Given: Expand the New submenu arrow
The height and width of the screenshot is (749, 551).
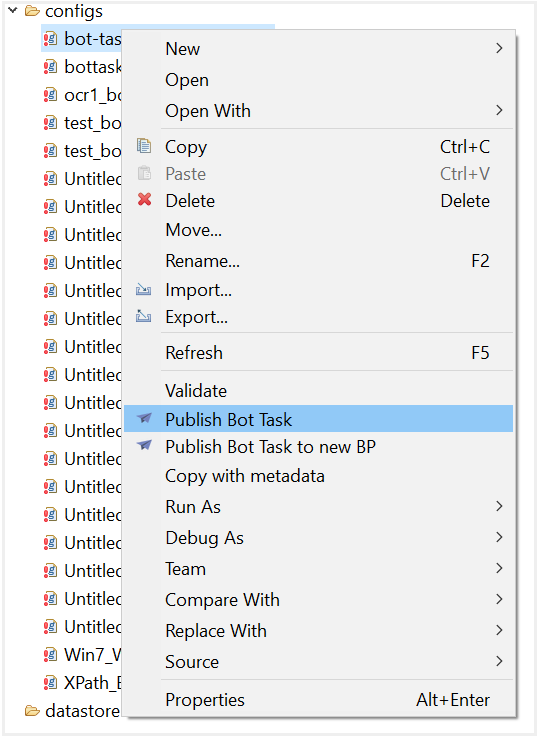Looking at the screenshot, I should tap(499, 48).
